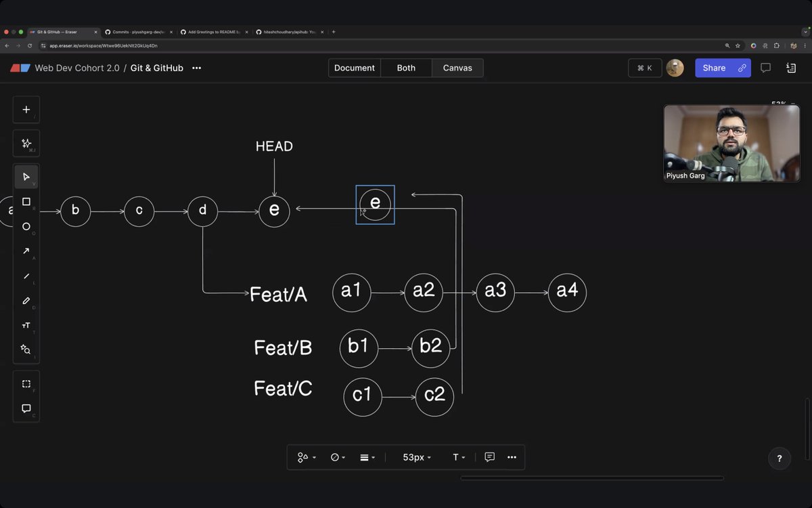The width and height of the screenshot is (812, 508).
Task: Switch to the Both view
Action: coord(406,68)
